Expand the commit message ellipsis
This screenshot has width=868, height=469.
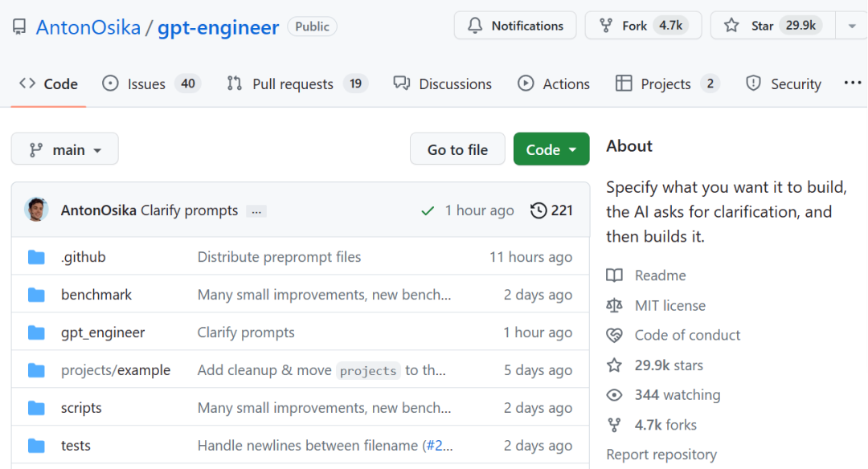coord(256,211)
